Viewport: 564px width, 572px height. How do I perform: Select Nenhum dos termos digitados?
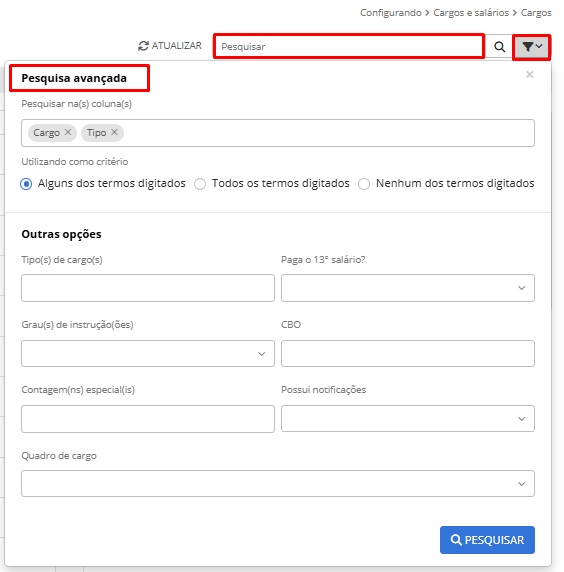pyautogui.click(x=364, y=184)
